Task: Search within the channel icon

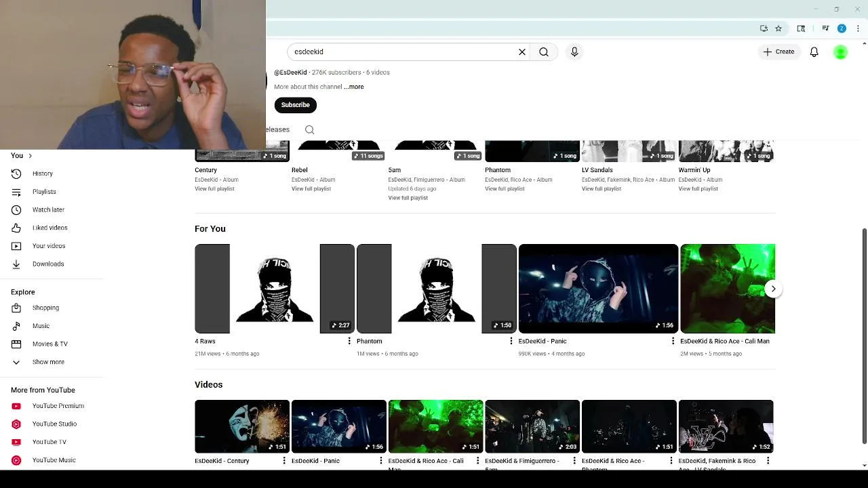Action: coord(310,129)
